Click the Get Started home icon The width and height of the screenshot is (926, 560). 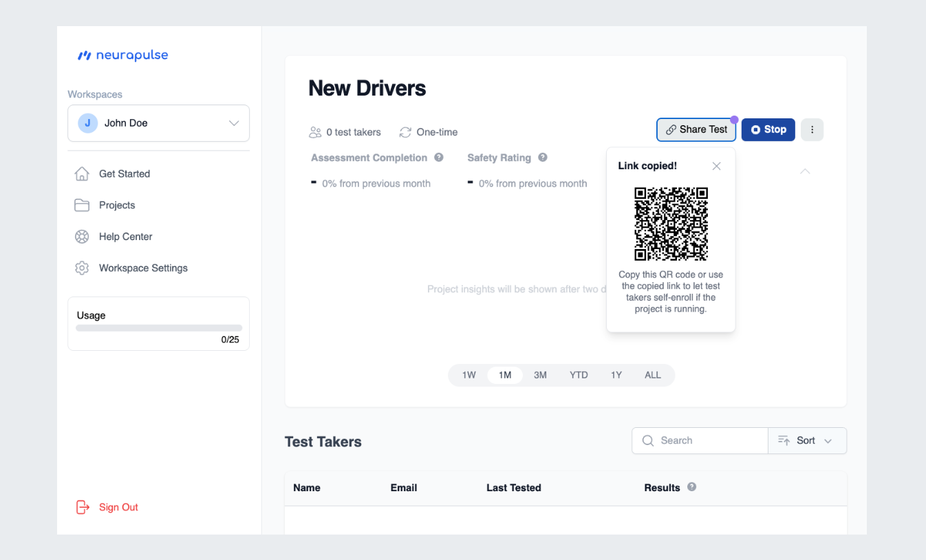(82, 174)
